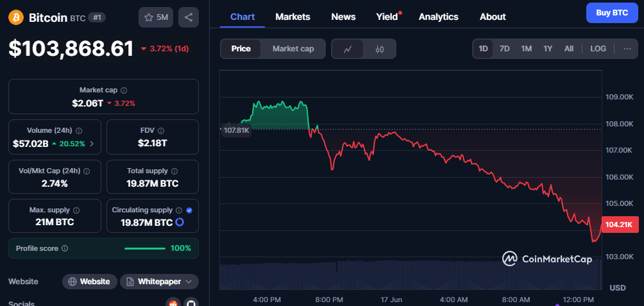The width and height of the screenshot is (644, 306).
Task: Add Bitcoin to watchlist with star button
Action: (156, 17)
